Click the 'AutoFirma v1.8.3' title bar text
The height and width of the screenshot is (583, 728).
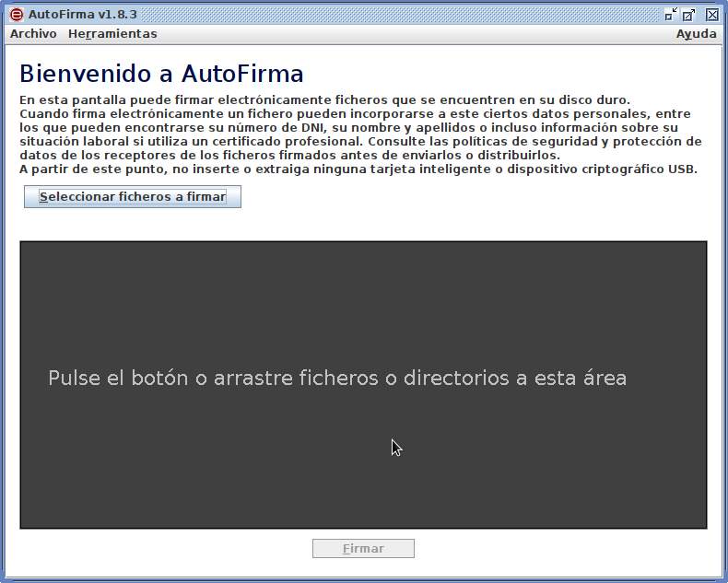83,15
